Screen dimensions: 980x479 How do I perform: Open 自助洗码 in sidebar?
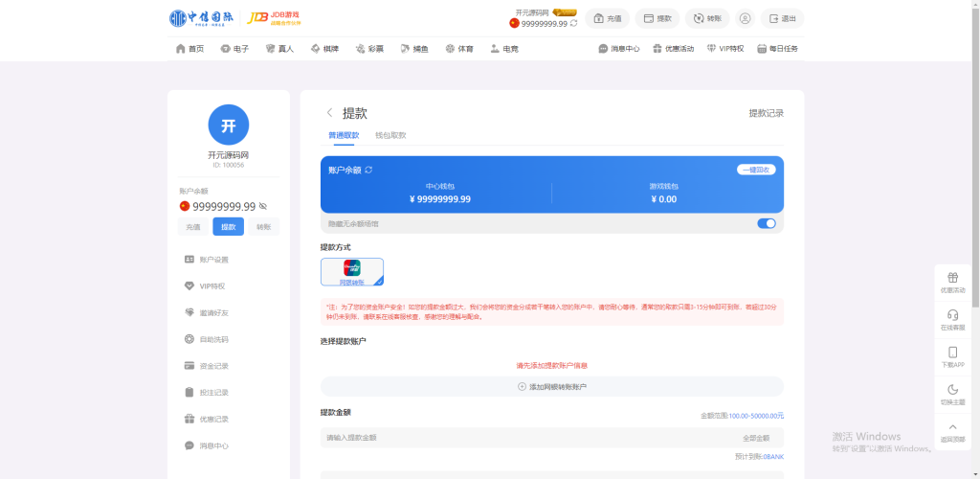pos(207,339)
